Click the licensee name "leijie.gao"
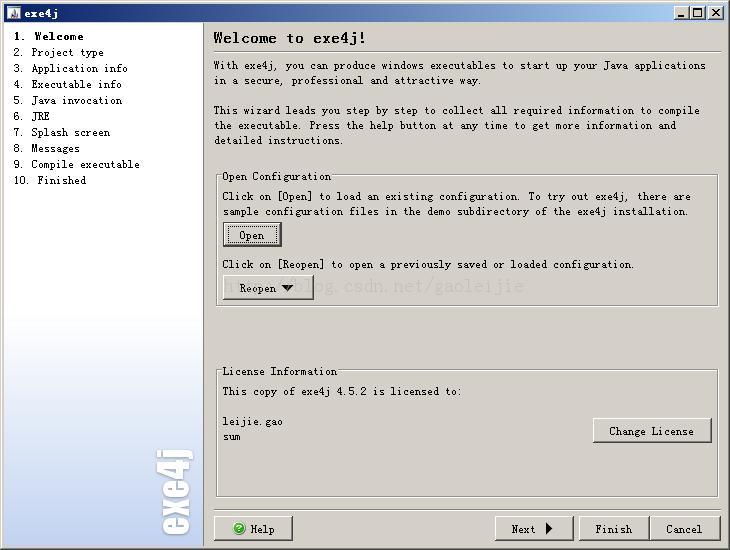Image resolution: width=730 pixels, height=550 pixels. [x=252, y=421]
